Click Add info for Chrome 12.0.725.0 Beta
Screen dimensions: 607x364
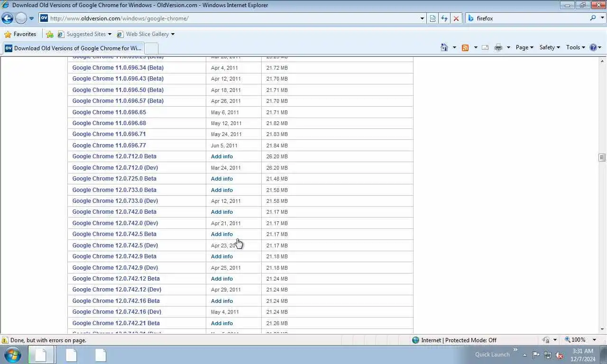click(x=221, y=179)
